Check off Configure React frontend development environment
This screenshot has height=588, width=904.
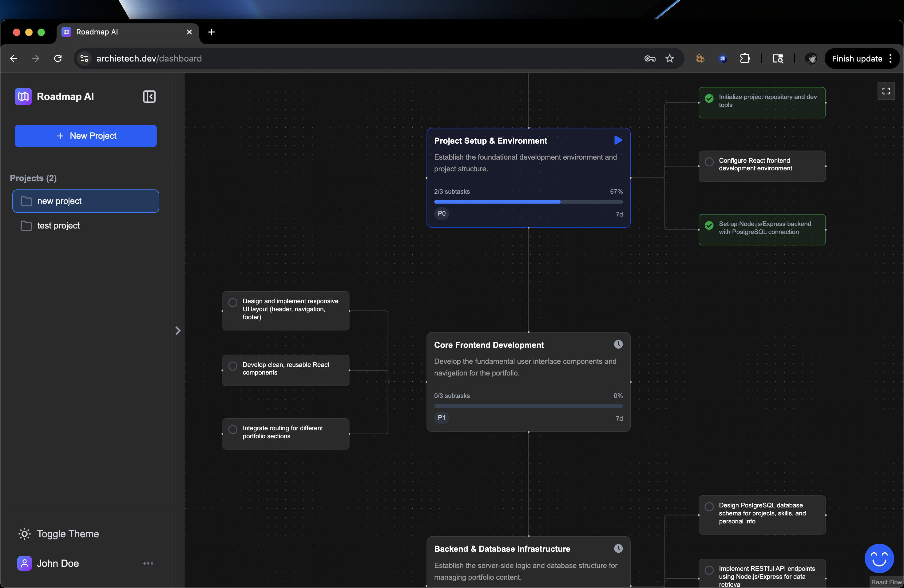(709, 162)
